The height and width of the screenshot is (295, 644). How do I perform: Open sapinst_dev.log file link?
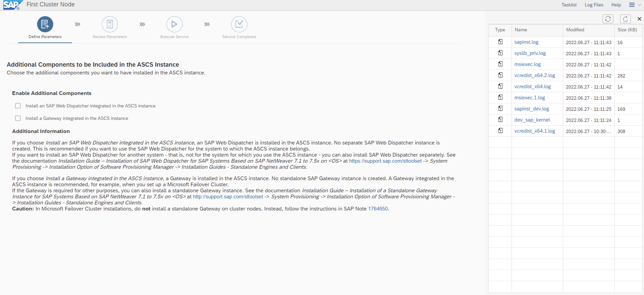click(531, 109)
